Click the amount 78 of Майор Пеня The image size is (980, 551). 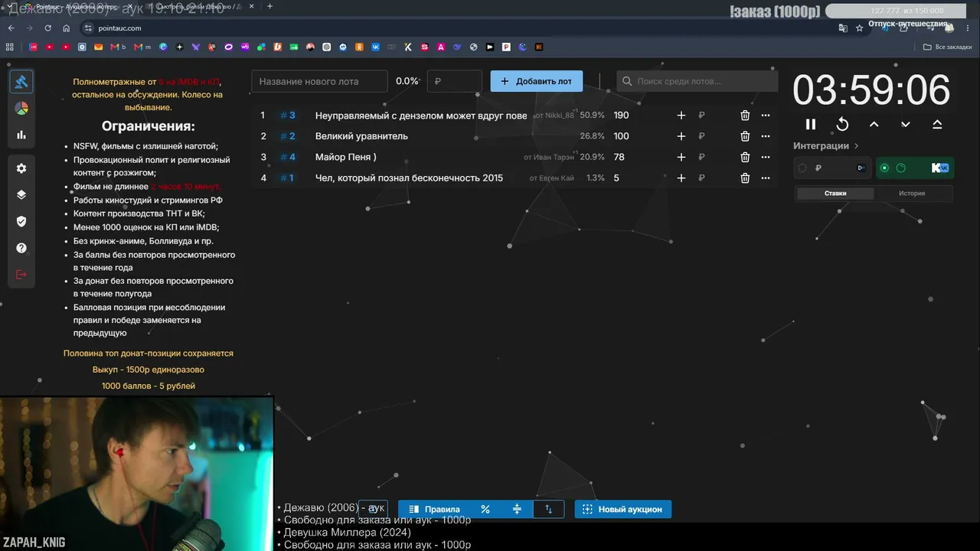pos(619,157)
